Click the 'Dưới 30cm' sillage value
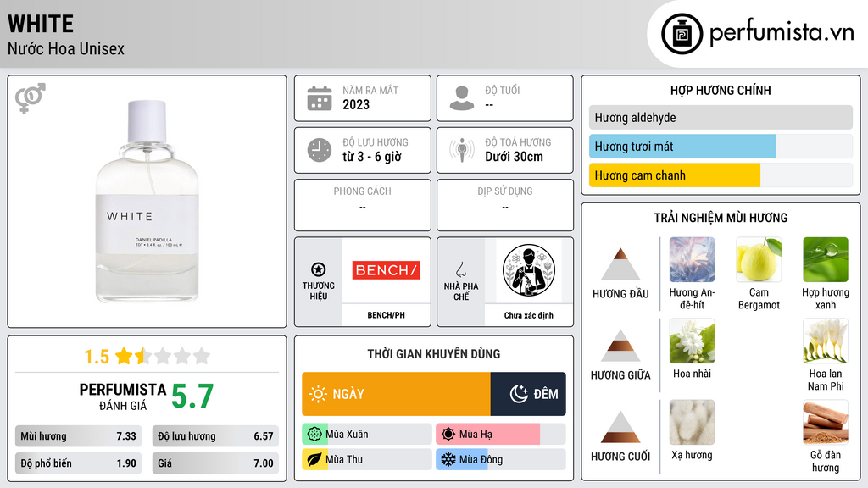This screenshot has width=868, height=488. (x=515, y=157)
